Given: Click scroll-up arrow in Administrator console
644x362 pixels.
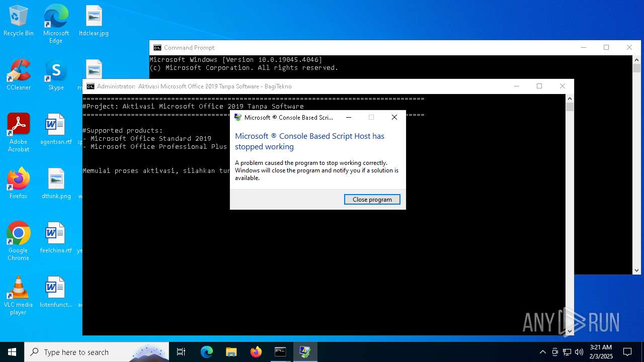Looking at the screenshot, I should tap(570, 99).
